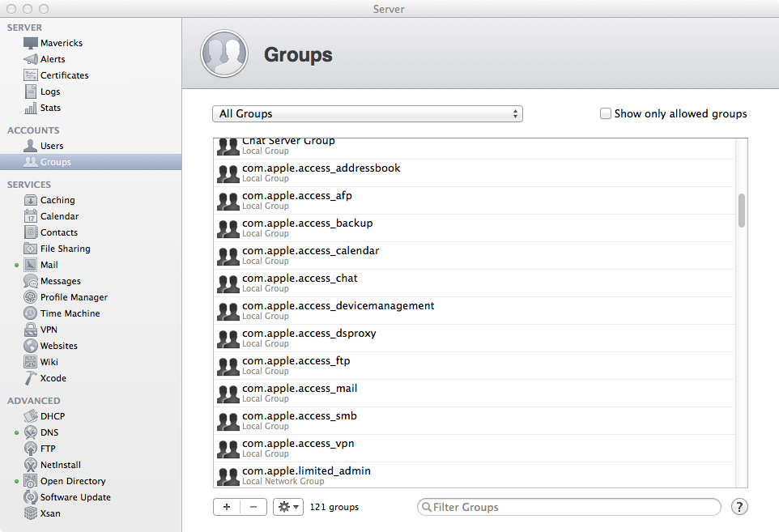The image size is (779, 532).
Task: Open the DHCP service icon
Action: pyautogui.click(x=30, y=416)
